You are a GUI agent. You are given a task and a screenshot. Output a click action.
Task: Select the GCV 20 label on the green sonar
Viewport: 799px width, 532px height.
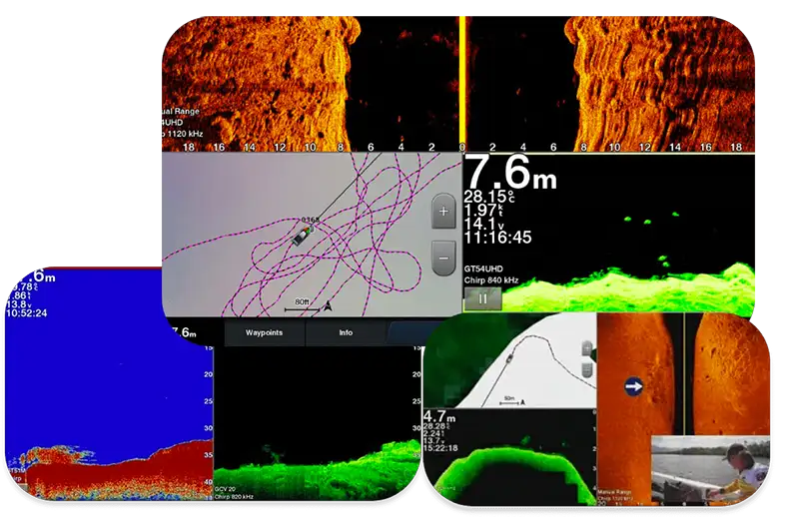click(225, 489)
